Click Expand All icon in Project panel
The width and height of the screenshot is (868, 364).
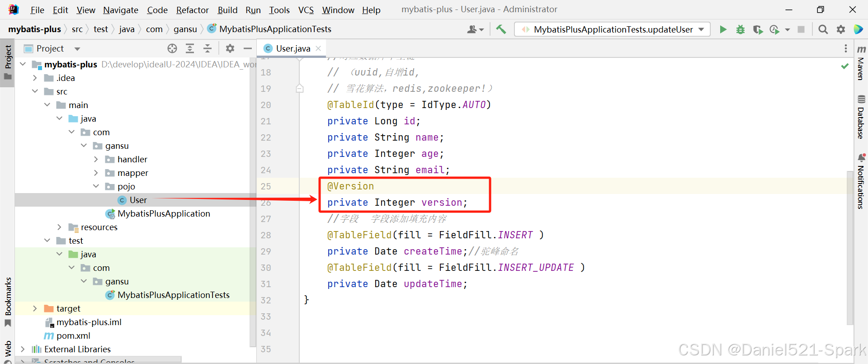point(190,48)
